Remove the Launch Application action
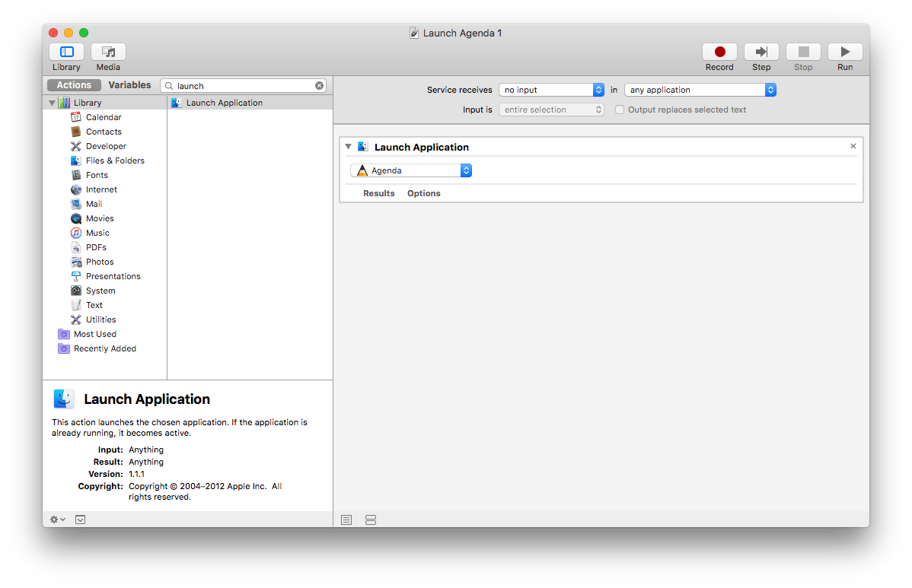This screenshot has height=588, width=912. coord(853,146)
